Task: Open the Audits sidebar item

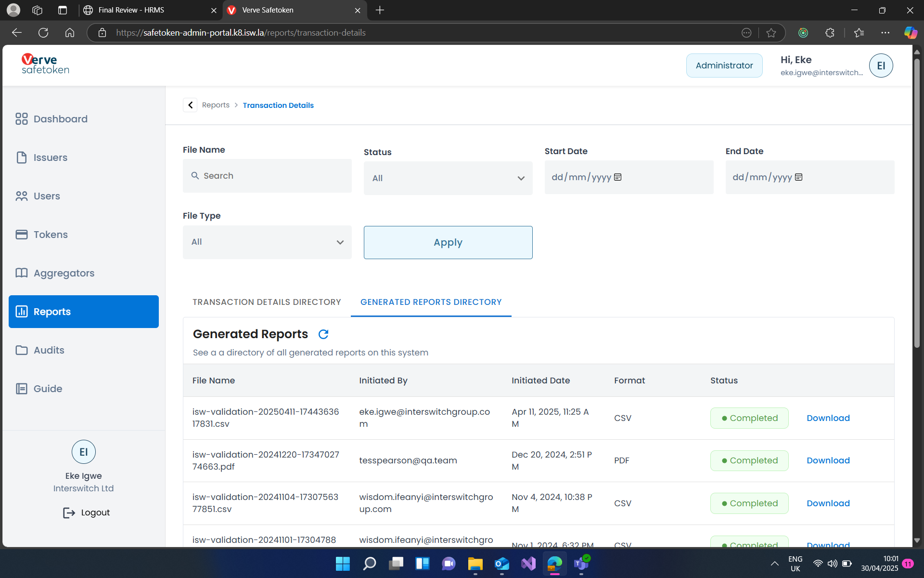Action: tap(49, 350)
